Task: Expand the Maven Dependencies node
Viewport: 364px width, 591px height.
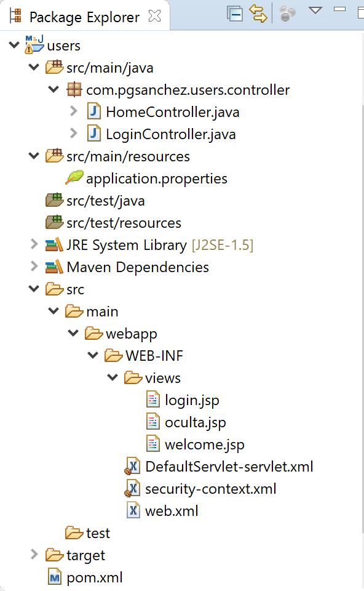Action: tap(34, 267)
